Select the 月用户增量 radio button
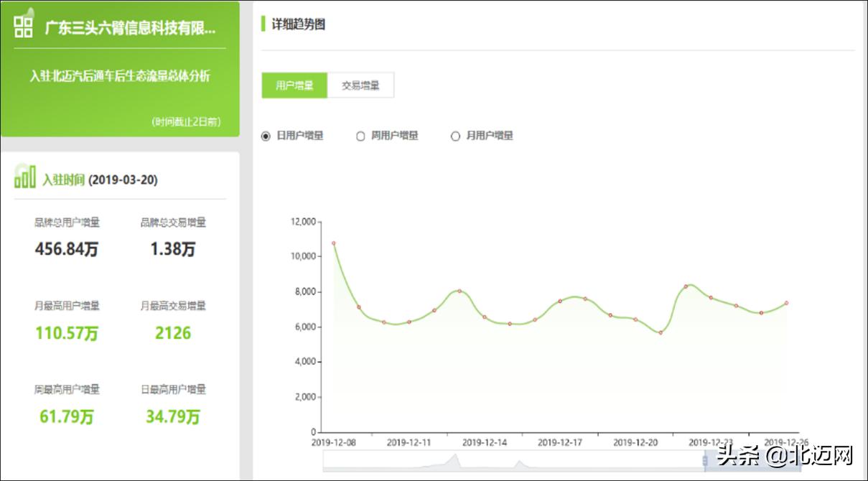868x481 pixels. click(454, 136)
